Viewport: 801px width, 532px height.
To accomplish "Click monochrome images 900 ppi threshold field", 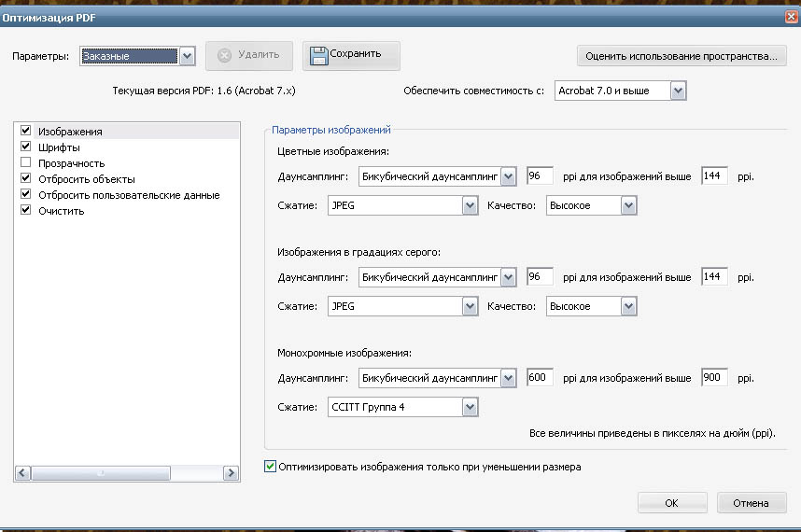I will pos(715,377).
